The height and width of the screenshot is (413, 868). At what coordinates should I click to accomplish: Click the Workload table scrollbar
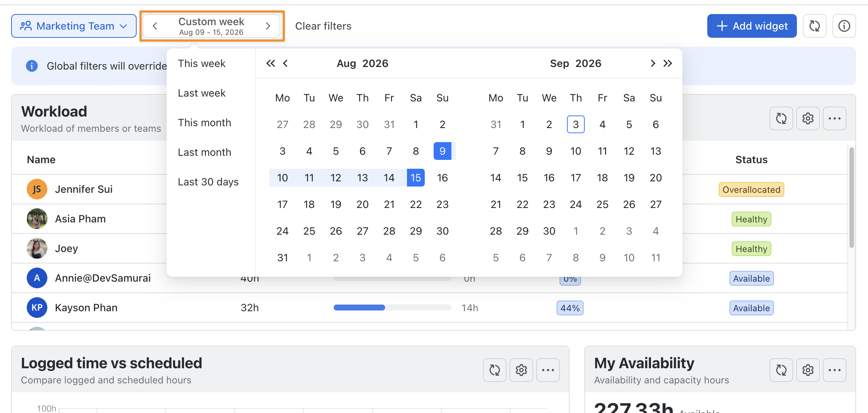pyautogui.click(x=852, y=198)
